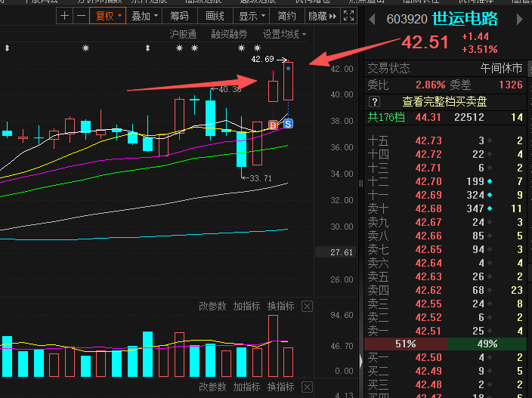Screen dimensions: 532x398
Task: Click the cyan diamond beside 324
Action: [x=490, y=195]
